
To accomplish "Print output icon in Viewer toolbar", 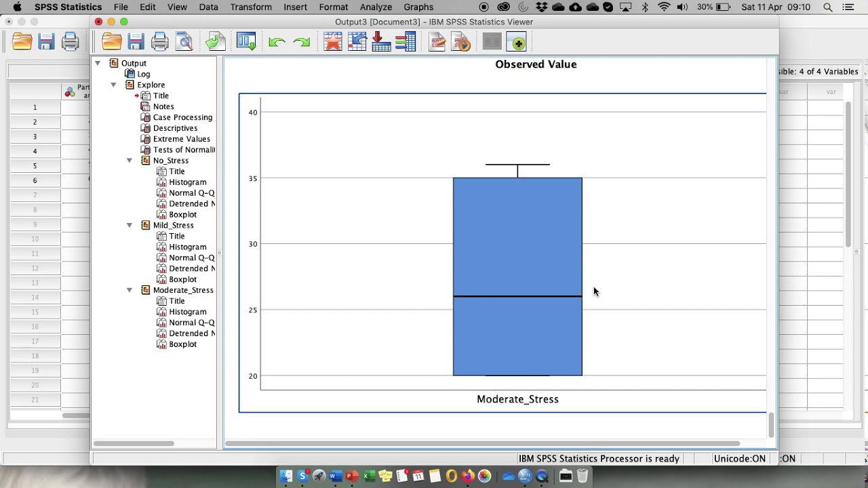I will click(159, 42).
